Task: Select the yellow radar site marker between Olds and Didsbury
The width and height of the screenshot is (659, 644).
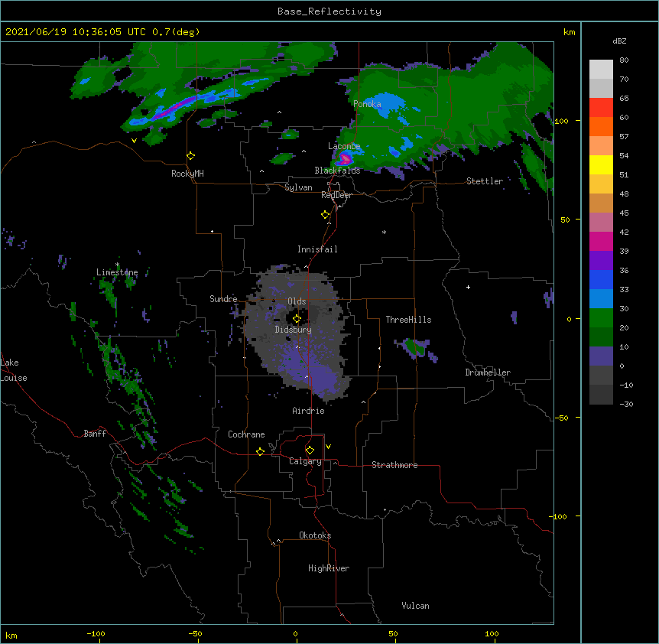Action: tap(297, 319)
